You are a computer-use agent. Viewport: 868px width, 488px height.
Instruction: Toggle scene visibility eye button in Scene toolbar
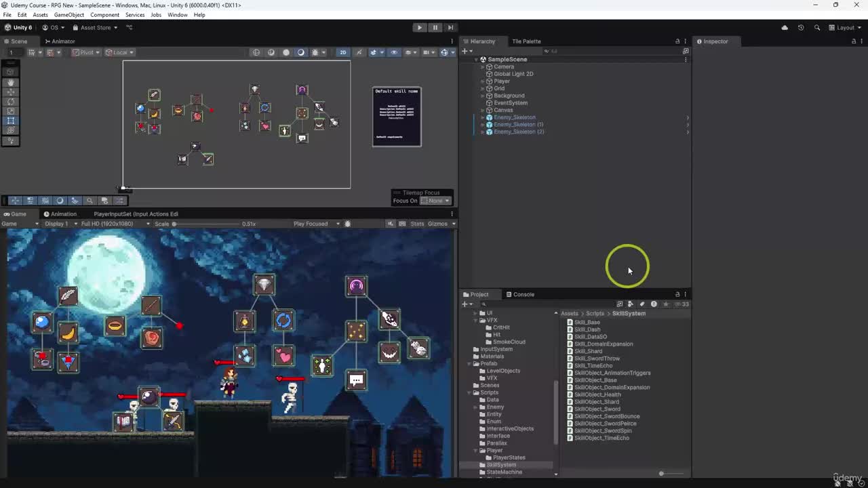coord(394,52)
